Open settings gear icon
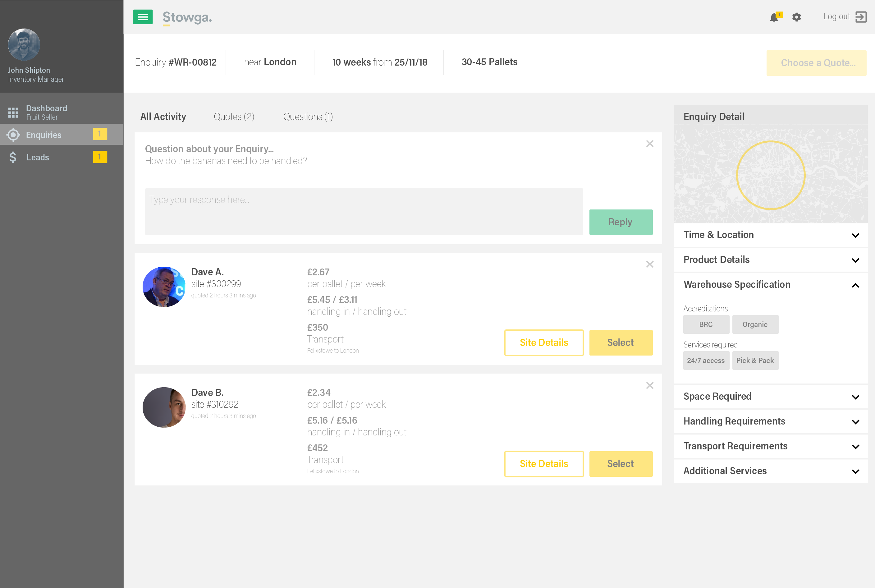The image size is (875, 588). 796,17
